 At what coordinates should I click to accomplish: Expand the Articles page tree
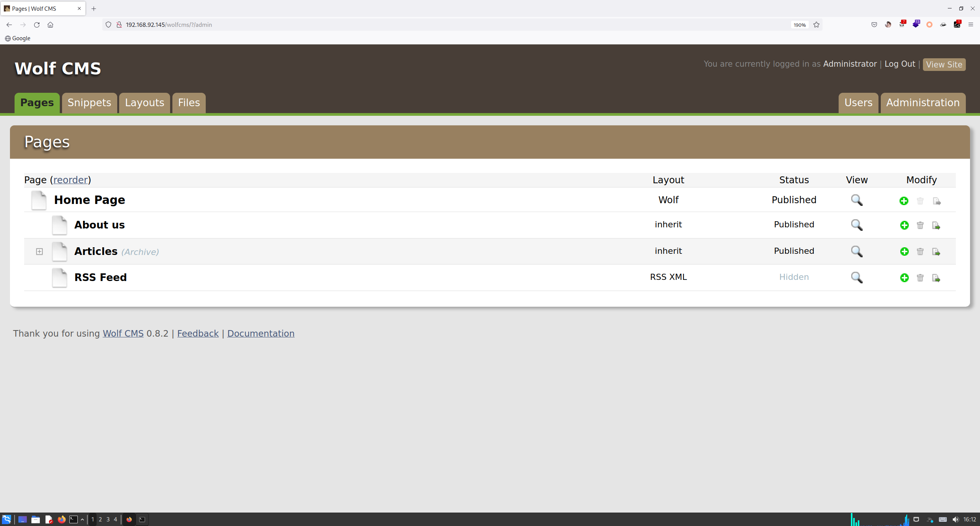pos(39,251)
